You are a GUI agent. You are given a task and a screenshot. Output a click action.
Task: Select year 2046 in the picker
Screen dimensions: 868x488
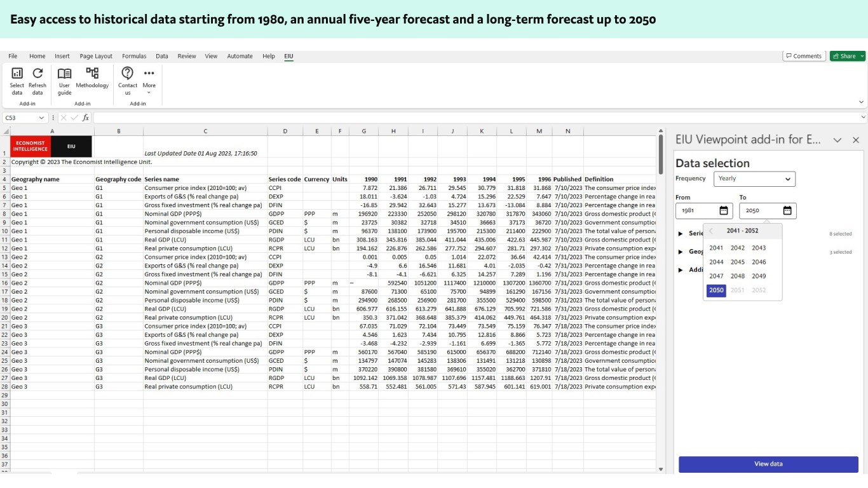pyautogui.click(x=759, y=262)
